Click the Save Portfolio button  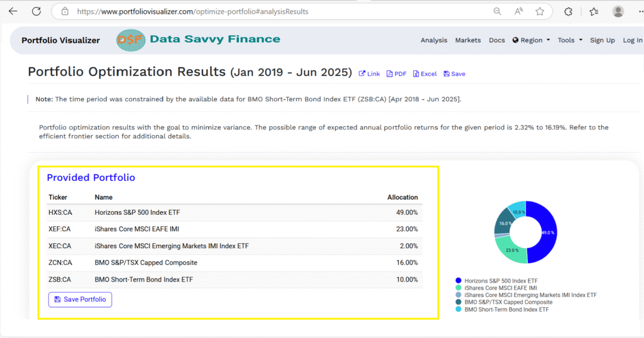click(80, 300)
